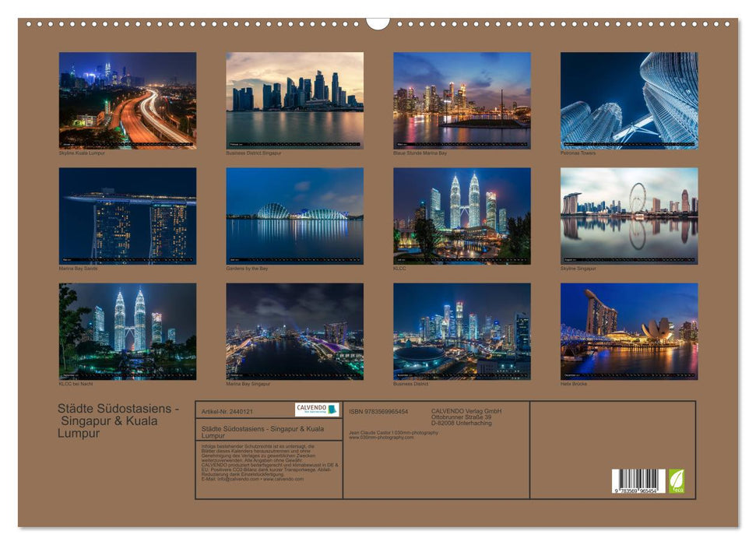Viewport: 756px width, 545px height.
Task: Click the 'Gardens by the Bay' caption
Action: pos(247,268)
